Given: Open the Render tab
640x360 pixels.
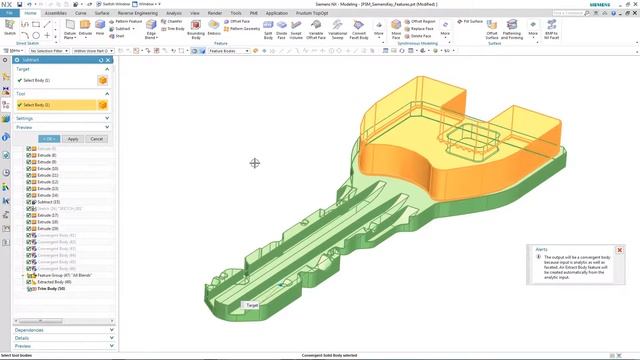Looking at the screenshot, I should pos(215,13).
